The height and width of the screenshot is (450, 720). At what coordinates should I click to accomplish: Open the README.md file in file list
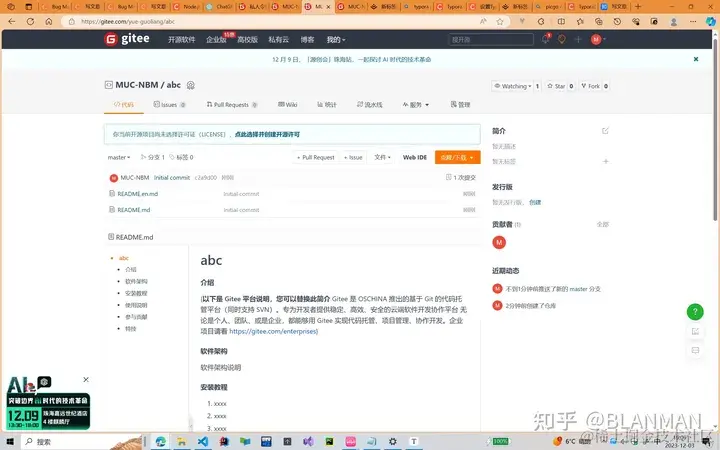tap(134, 210)
